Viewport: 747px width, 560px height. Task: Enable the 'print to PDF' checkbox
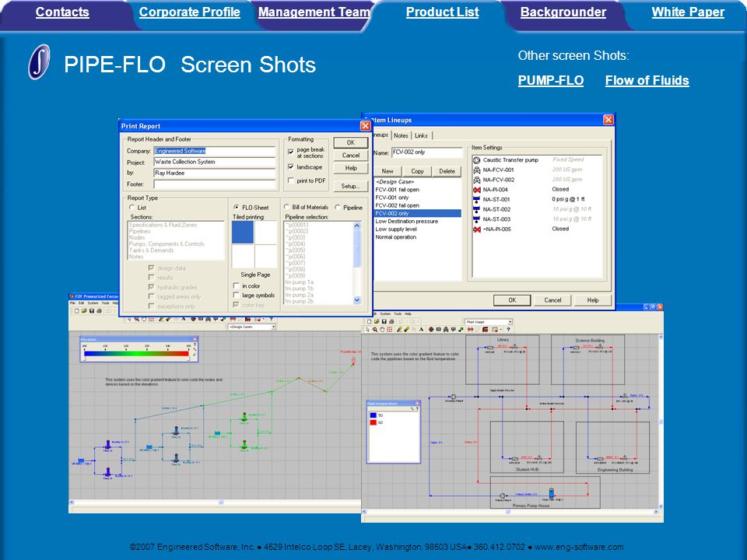point(290,181)
